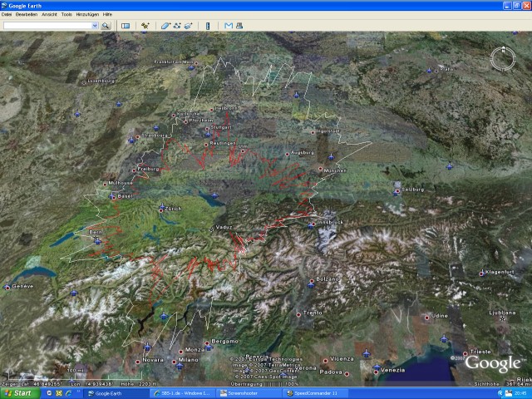Open the Bearbeiten menu

coord(27,14)
